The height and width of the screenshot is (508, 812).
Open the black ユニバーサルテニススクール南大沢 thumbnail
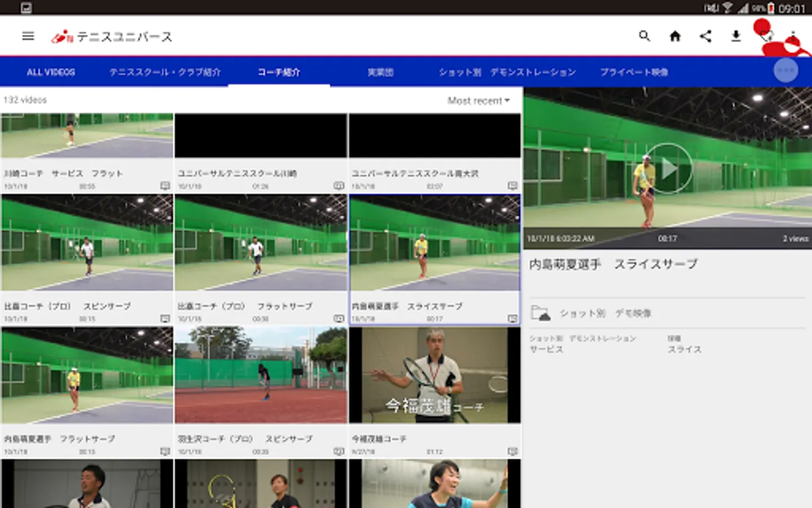435,135
